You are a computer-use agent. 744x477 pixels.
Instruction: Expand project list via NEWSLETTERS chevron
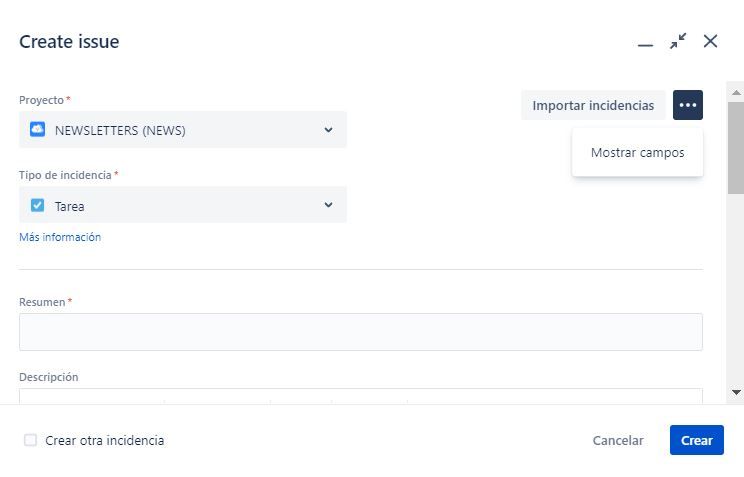coord(328,130)
